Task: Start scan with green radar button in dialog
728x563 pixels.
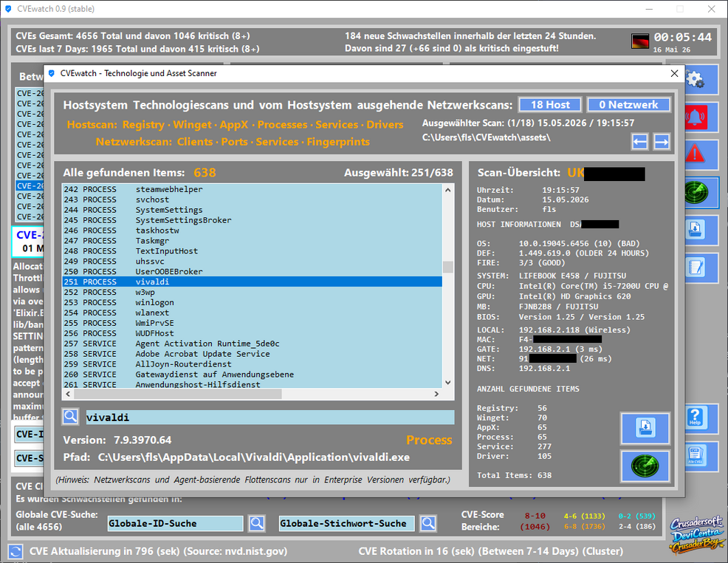Action: pos(645,466)
